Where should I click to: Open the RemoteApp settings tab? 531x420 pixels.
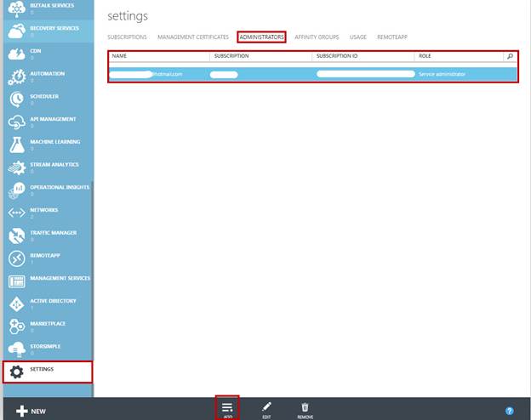(392, 37)
